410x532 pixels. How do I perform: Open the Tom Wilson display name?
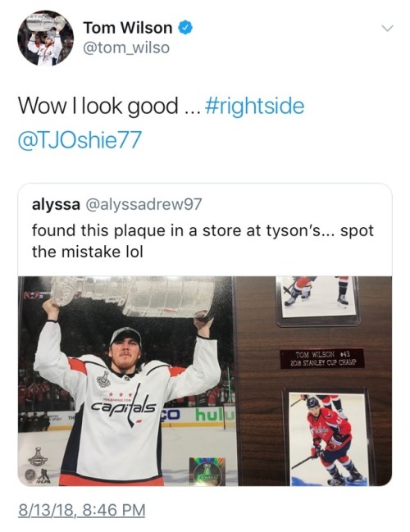tap(128, 28)
